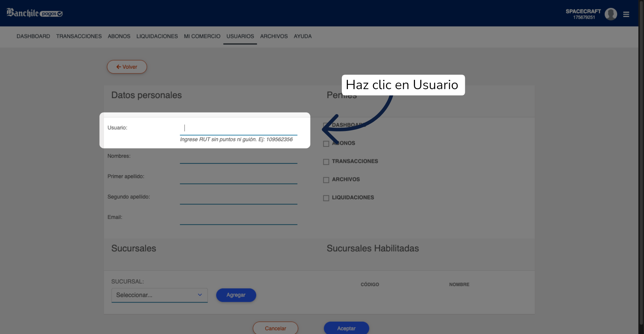Open the AYUDA tab
The width and height of the screenshot is (644, 334).
tap(303, 36)
